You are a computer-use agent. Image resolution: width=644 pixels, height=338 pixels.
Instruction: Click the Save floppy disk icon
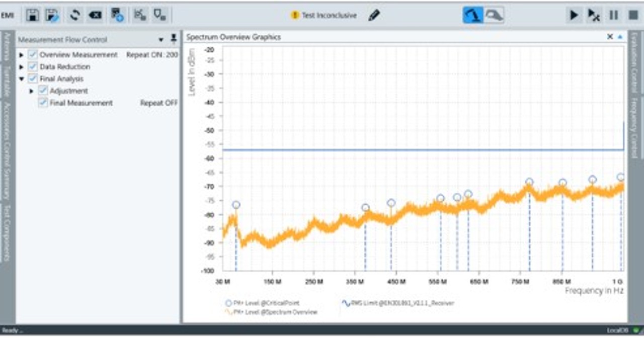33,15
